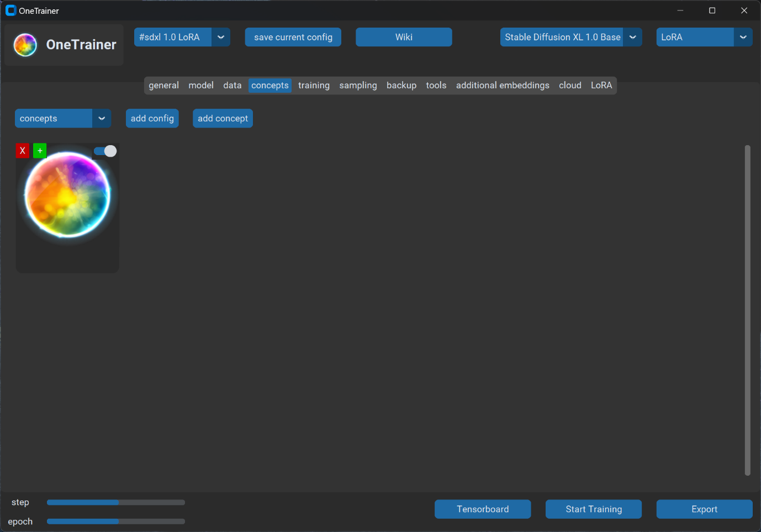Open the Stable Diffusion XL model type dropdown

coord(632,37)
